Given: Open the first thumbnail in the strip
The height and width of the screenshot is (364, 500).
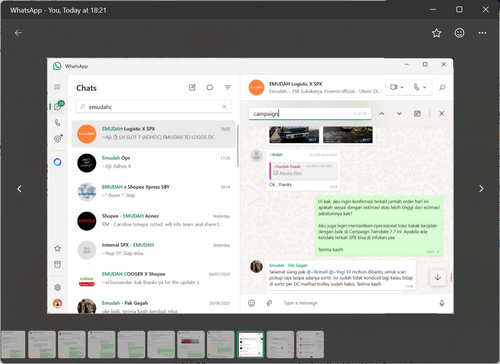Looking at the screenshot, I should click(x=13, y=344).
